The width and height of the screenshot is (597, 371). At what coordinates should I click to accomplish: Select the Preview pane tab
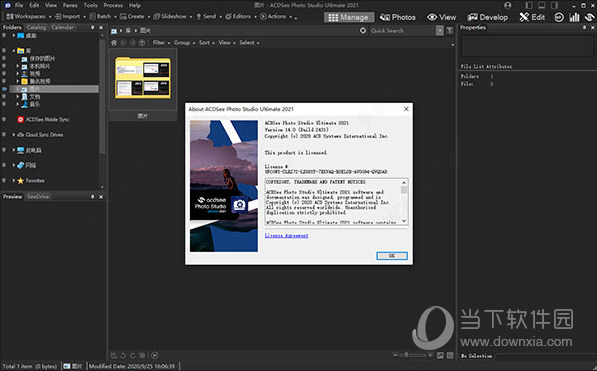13,197
